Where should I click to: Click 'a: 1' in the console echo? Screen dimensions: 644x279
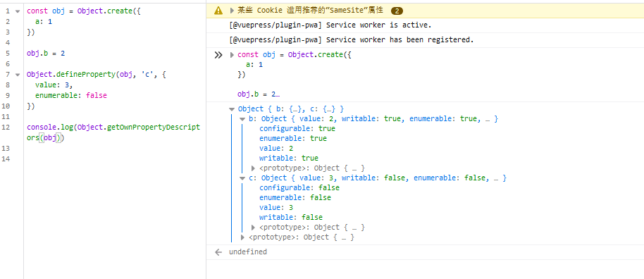point(254,65)
